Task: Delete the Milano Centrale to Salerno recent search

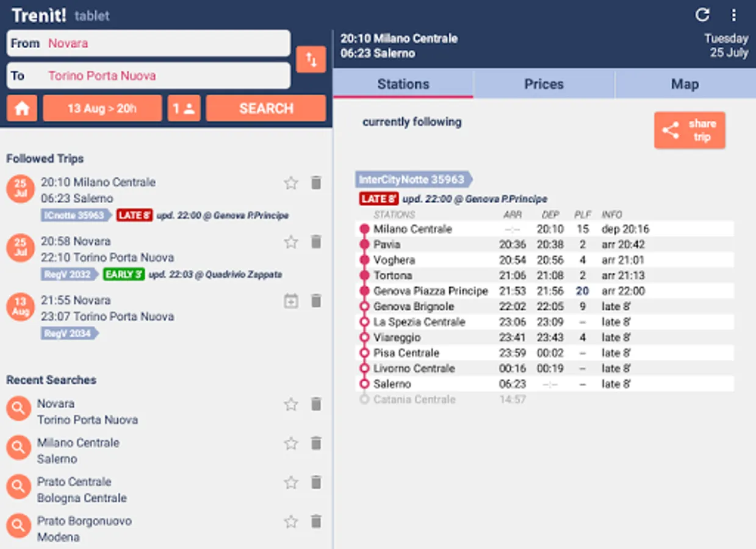Action: click(x=316, y=443)
